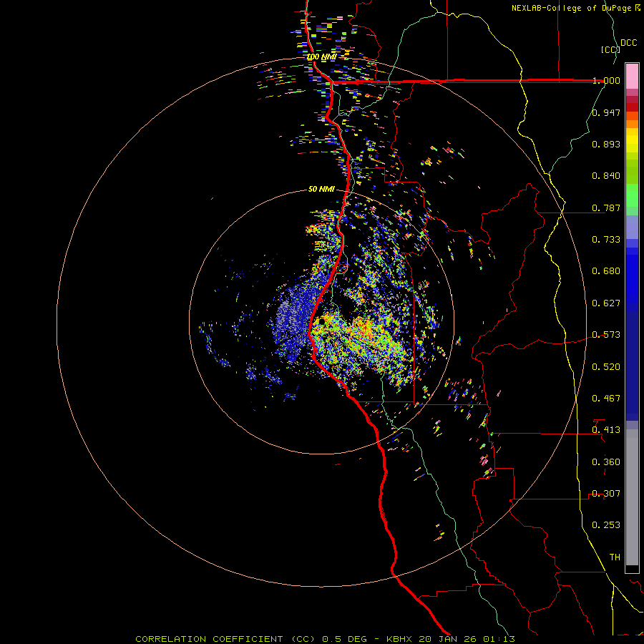Click the 0.627 legend value
This screenshot has height=644, width=644.
(606, 303)
